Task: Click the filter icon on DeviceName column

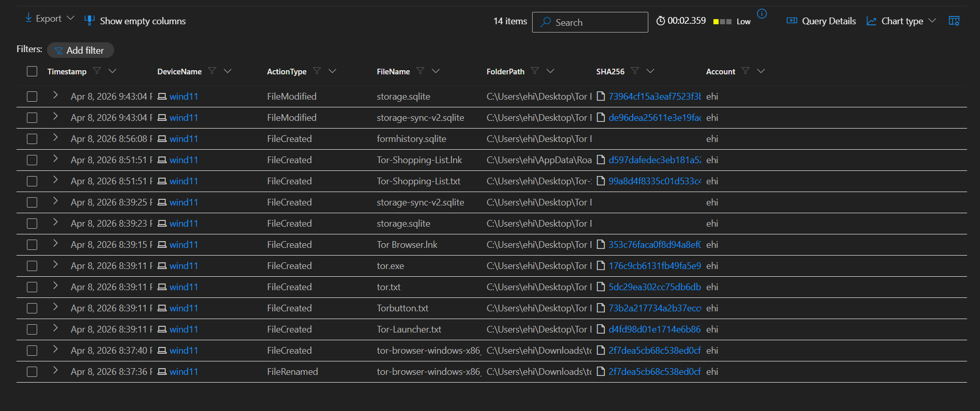Action: [212, 71]
